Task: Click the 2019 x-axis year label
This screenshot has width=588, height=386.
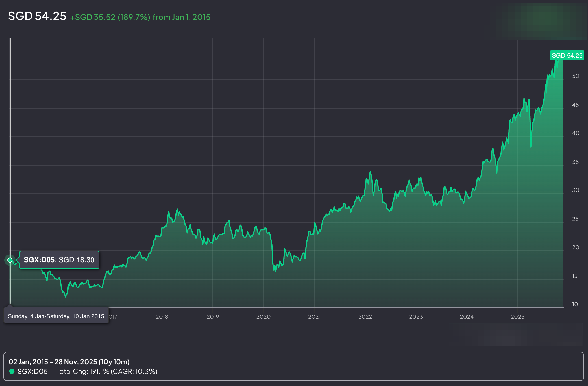Action: pyautogui.click(x=213, y=317)
